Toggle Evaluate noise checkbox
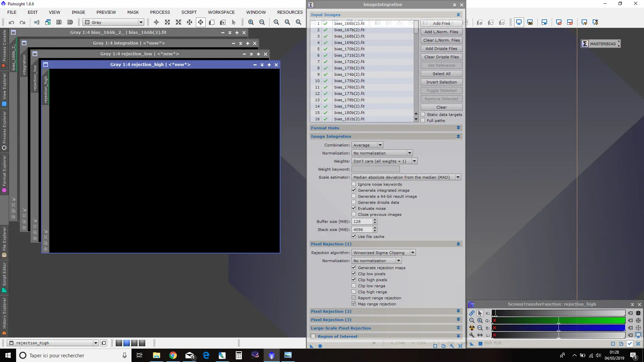644x362 pixels. pyautogui.click(x=354, y=208)
